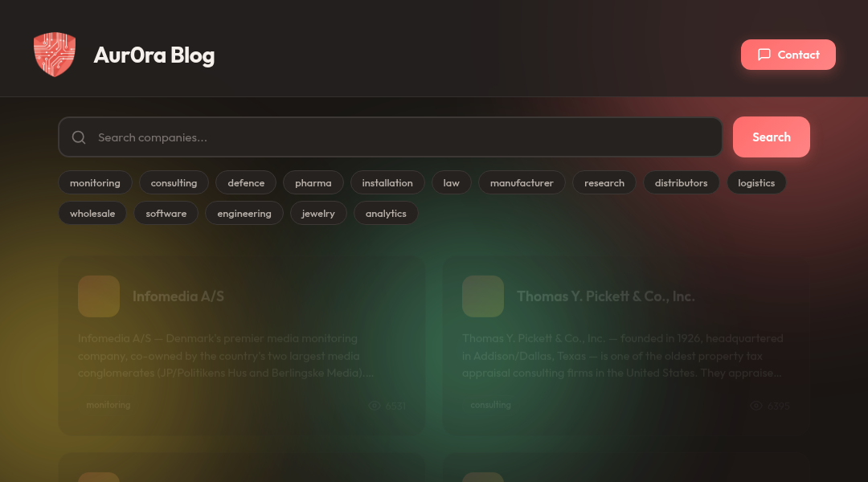Image resolution: width=868 pixels, height=482 pixels.
Task: Click the Infomedia A/S description text
Action: [x=226, y=355]
